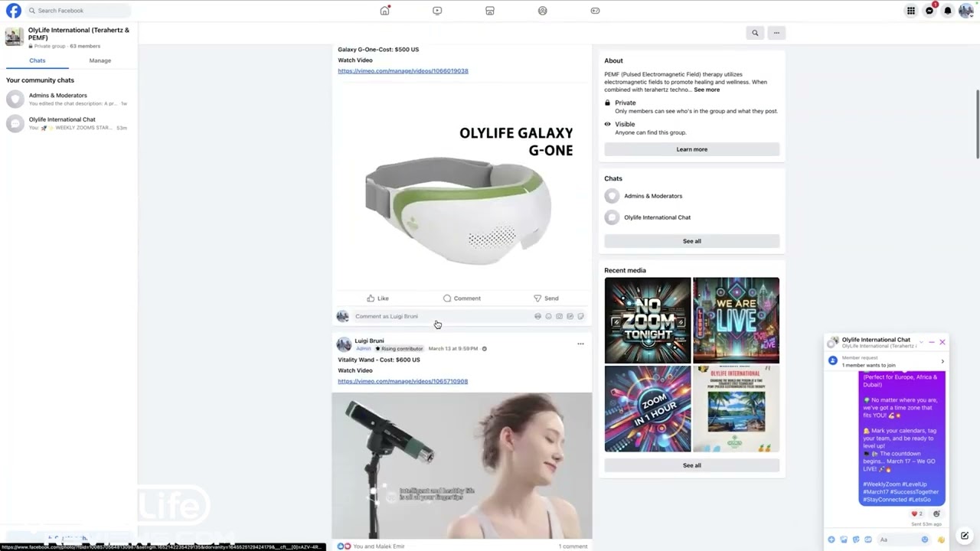Minimize the Olylife International Chat popup
Viewport: 980px width, 551px height.
point(932,342)
